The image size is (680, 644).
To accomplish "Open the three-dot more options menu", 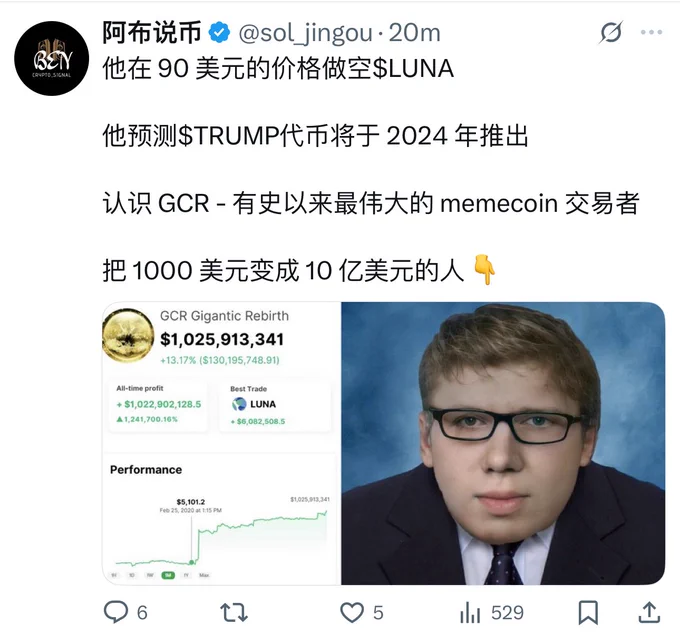I will click(x=651, y=32).
